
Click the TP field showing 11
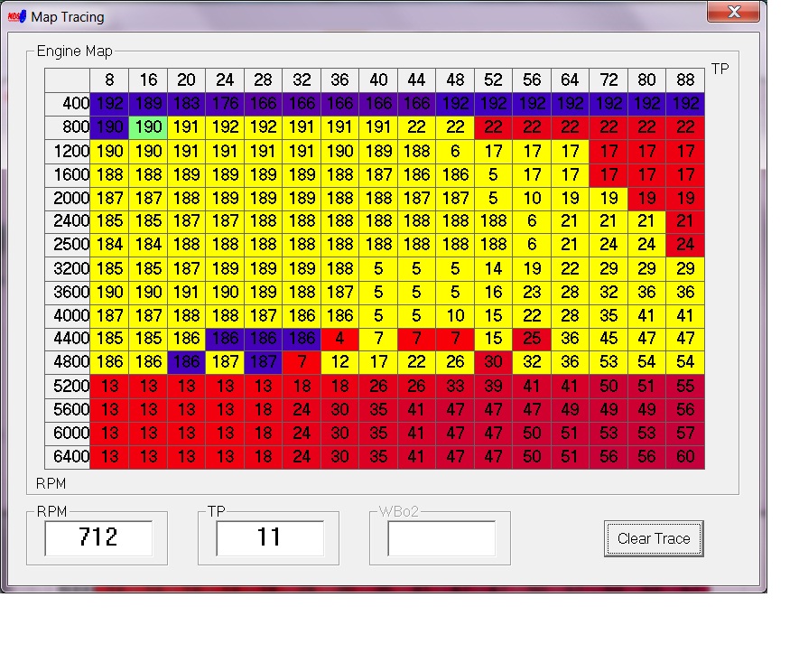(270, 538)
